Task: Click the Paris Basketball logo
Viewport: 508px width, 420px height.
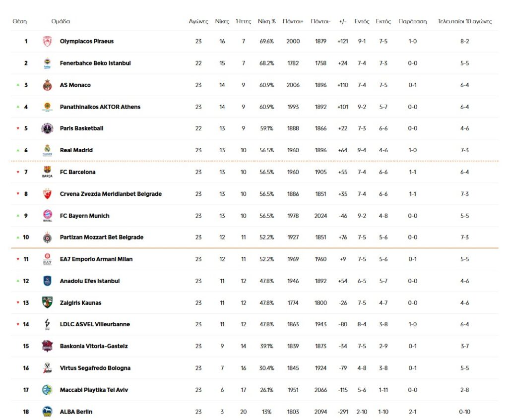Action: tap(47, 128)
